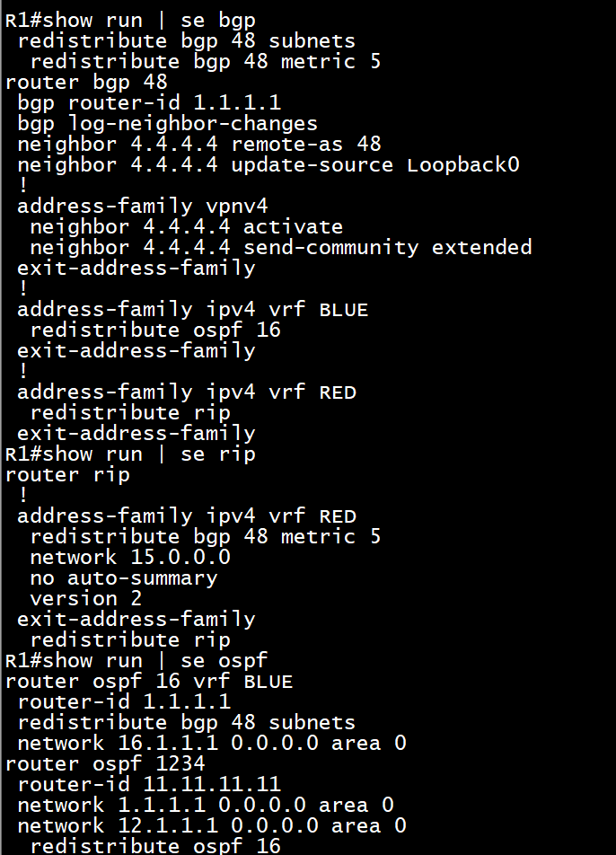Image resolution: width=616 pixels, height=855 pixels.
Task: Select the 'network 15.0.0.0' line
Action: 130,558
